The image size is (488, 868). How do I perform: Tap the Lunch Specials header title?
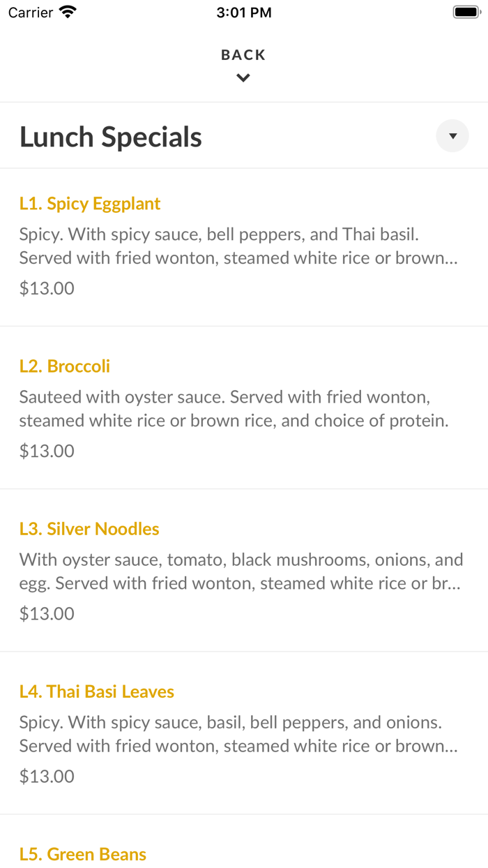pos(110,137)
